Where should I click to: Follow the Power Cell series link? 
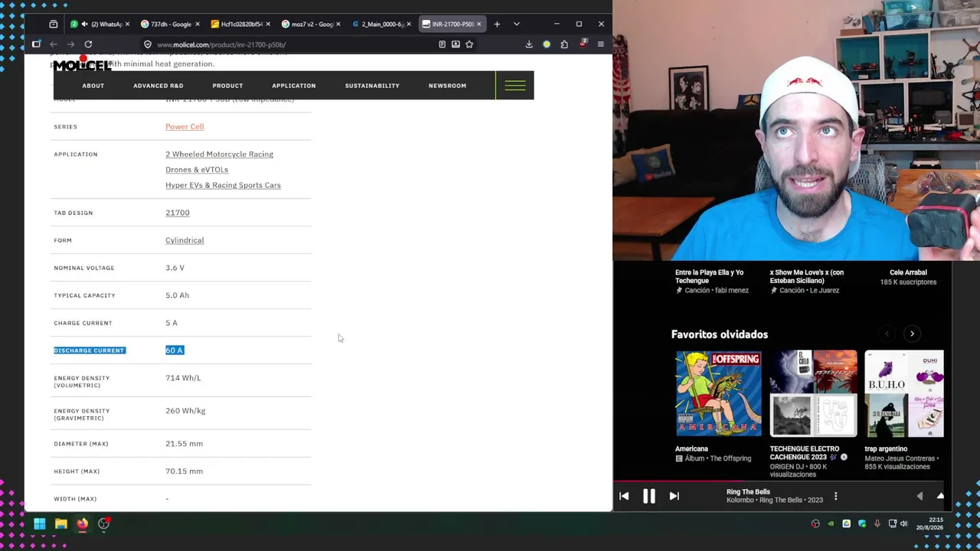(185, 126)
